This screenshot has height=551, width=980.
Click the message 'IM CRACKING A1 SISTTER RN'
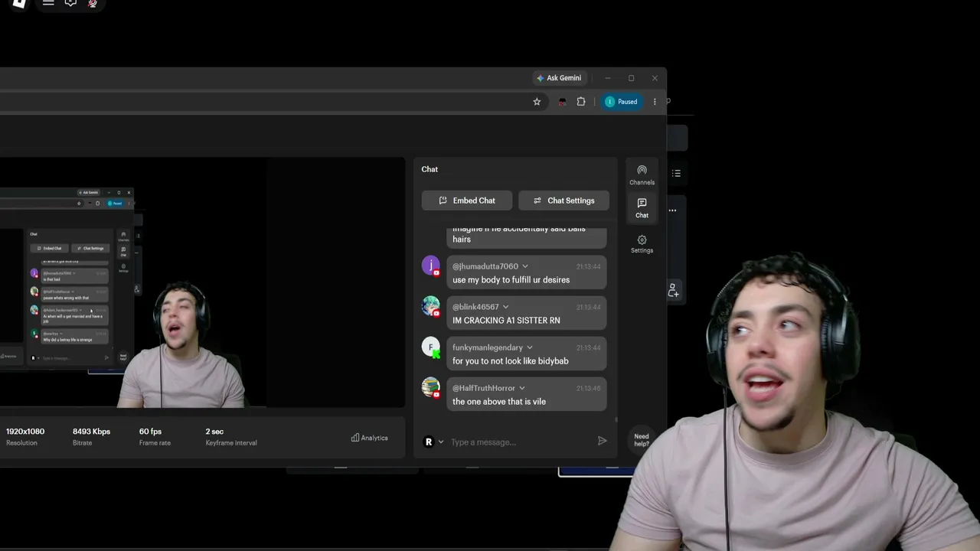click(506, 321)
